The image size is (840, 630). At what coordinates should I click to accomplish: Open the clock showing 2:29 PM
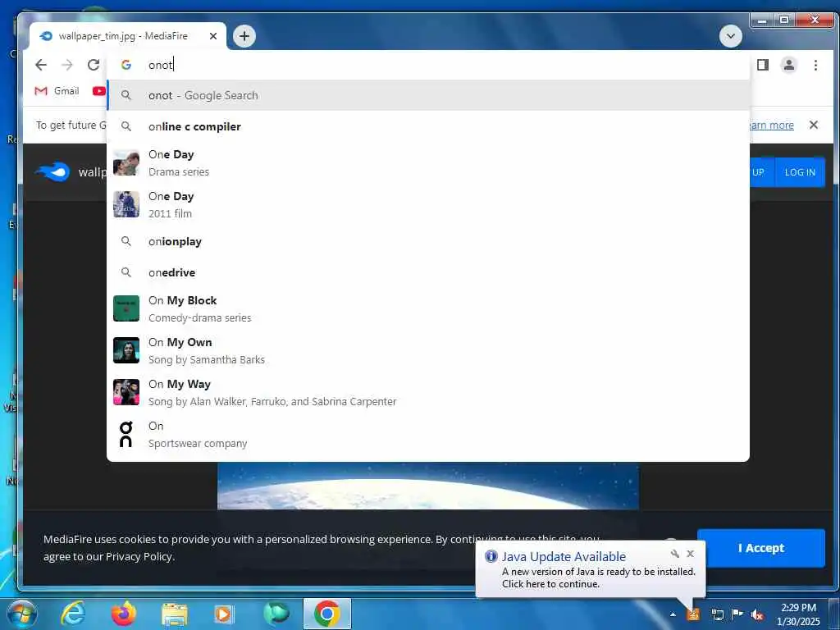pyautogui.click(x=798, y=614)
